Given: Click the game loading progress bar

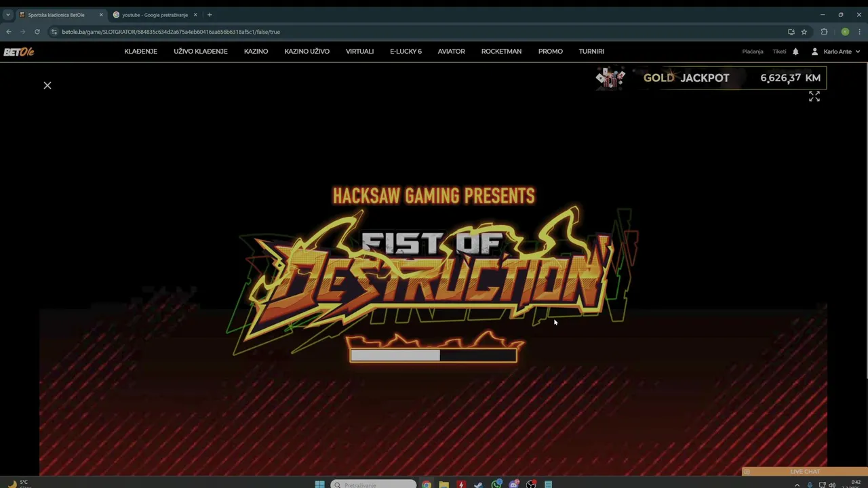Looking at the screenshot, I should pos(433,355).
